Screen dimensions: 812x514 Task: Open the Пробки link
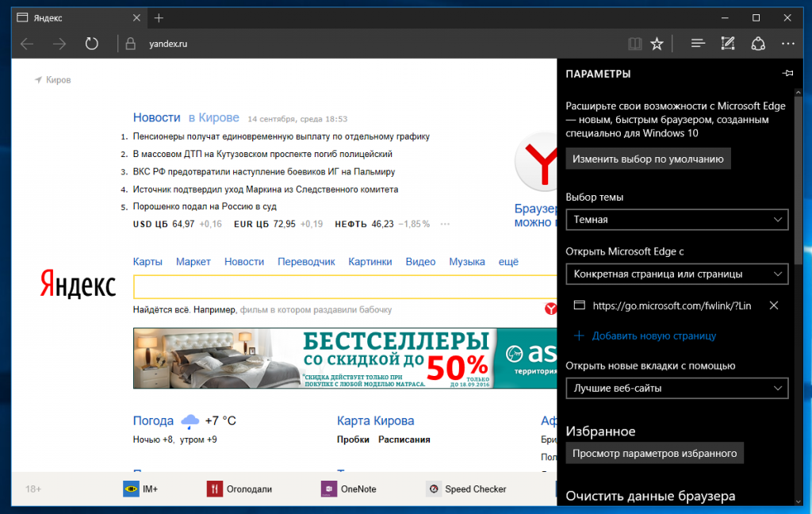coord(353,439)
